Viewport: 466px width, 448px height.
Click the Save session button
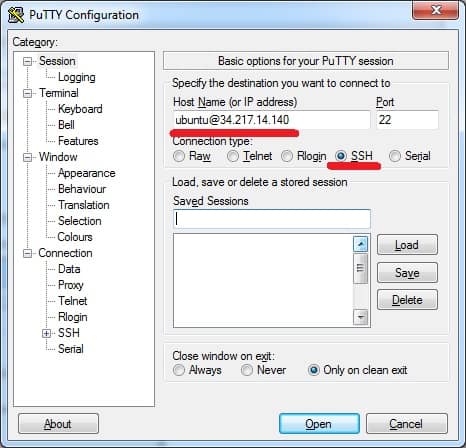click(407, 273)
